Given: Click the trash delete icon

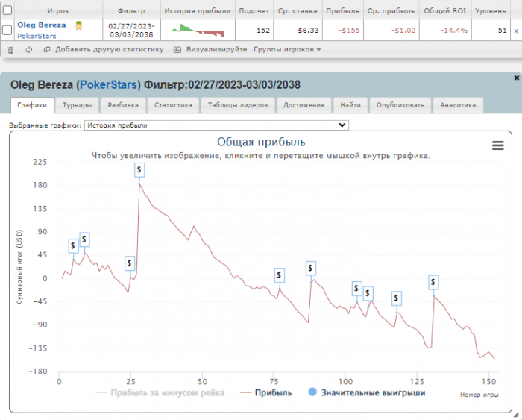Looking at the screenshot, I should point(10,50).
